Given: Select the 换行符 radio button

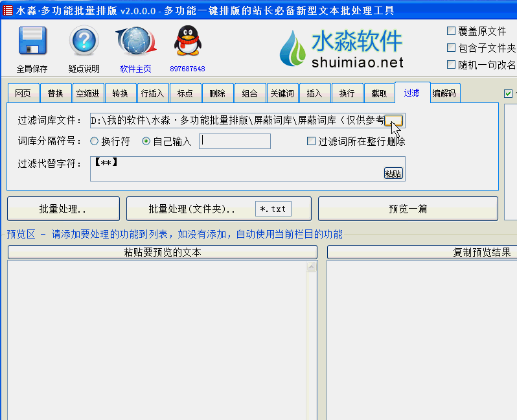Looking at the screenshot, I should (95, 141).
